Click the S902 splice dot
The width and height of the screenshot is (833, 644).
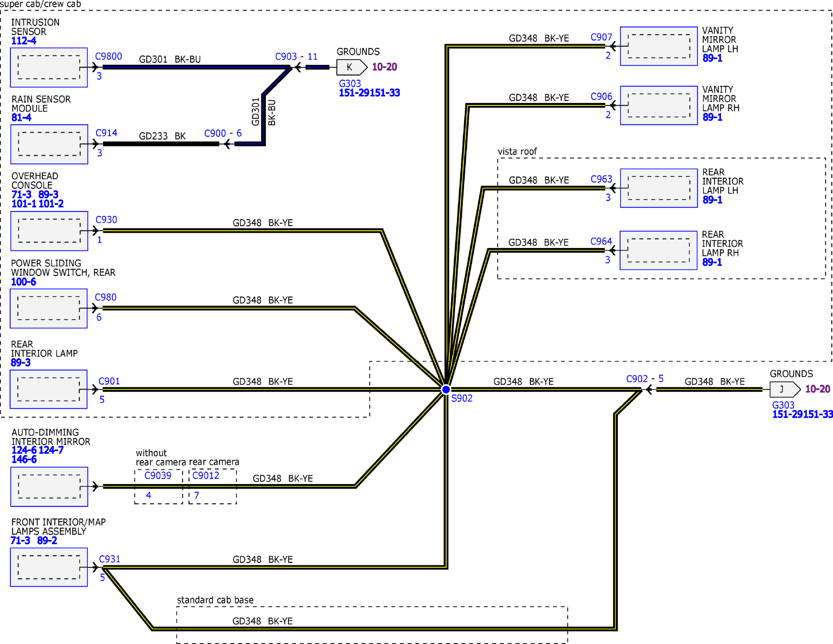[x=445, y=390]
